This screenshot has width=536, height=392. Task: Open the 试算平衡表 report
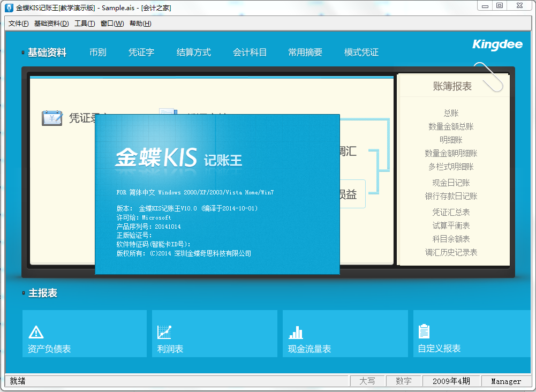pyautogui.click(x=451, y=225)
